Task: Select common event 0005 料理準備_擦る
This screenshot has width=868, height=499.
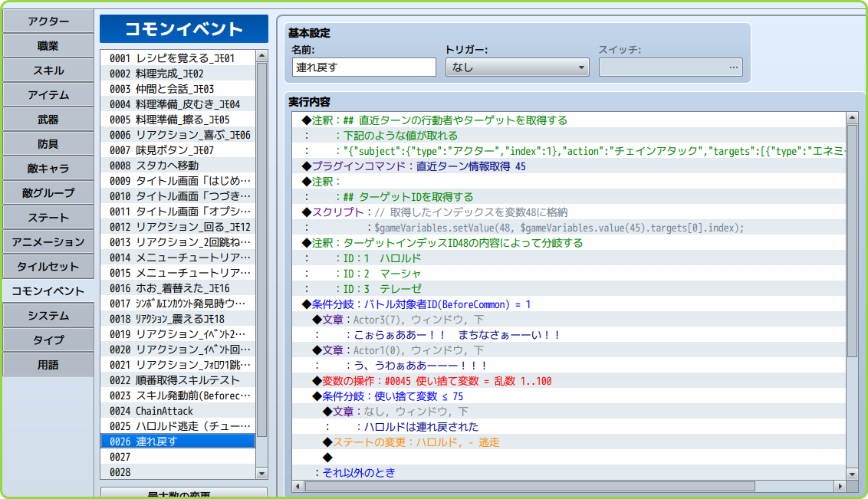Action: pyautogui.click(x=178, y=120)
